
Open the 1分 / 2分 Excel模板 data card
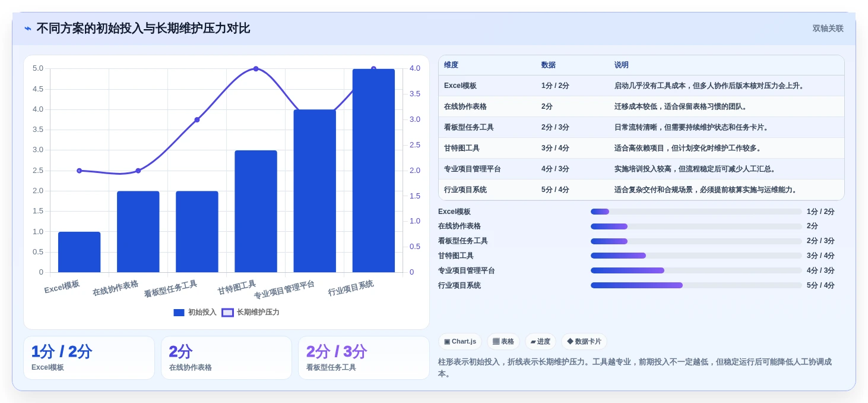pos(89,358)
